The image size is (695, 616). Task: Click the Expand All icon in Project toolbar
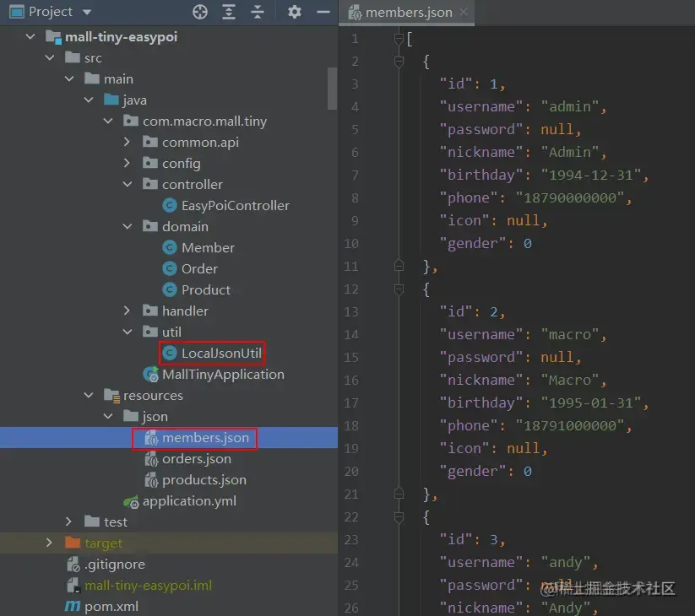tap(229, 12)
